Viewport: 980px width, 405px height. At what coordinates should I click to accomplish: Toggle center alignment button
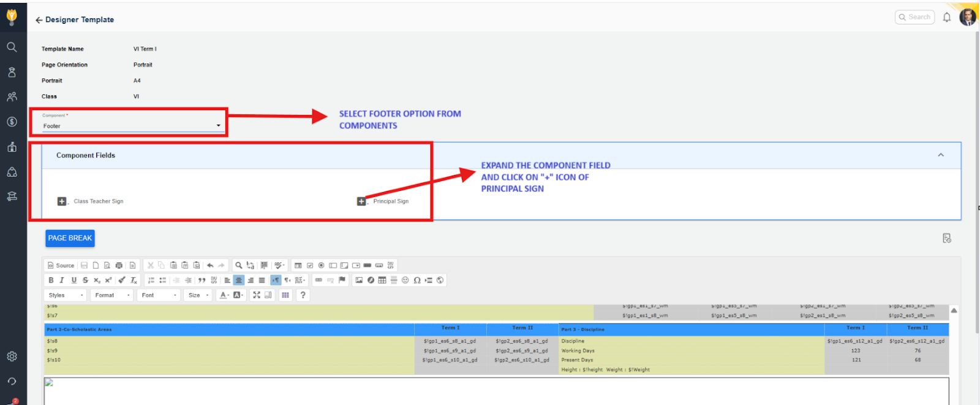[x=239, y=280]
